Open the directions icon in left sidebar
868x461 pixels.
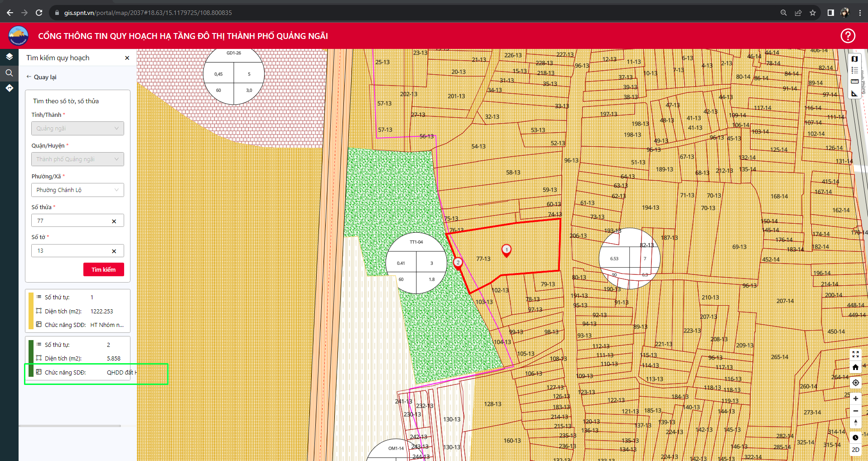pos(9,88)
